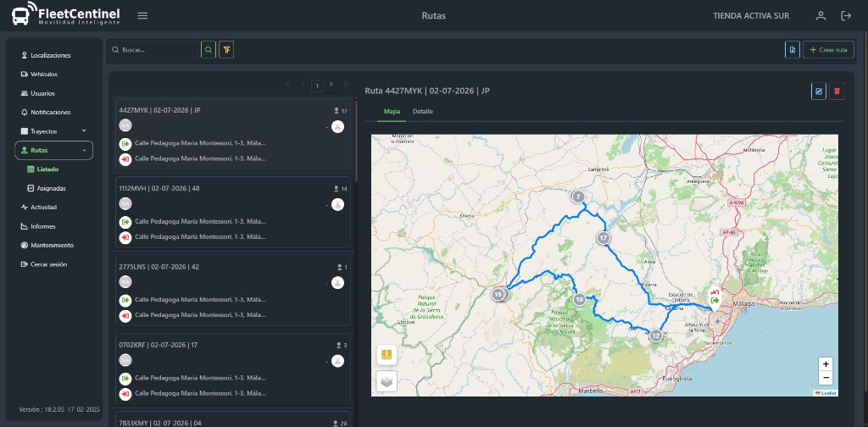The image size is (868, 427).
Task: Delete the route using the red trash button
Action: (837, 91)
